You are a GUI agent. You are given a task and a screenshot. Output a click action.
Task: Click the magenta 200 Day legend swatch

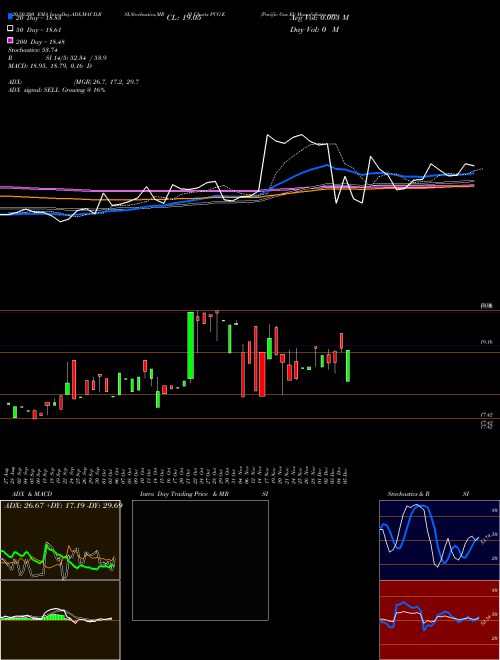[10, 40]
